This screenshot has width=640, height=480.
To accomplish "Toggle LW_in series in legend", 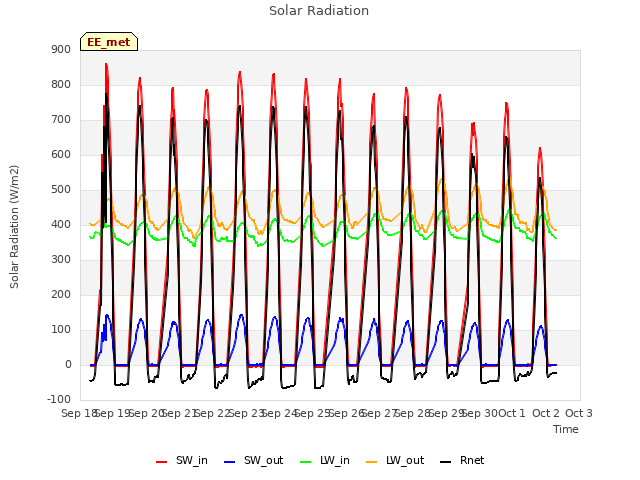I will pyautogui.click(x=325, y=460).
